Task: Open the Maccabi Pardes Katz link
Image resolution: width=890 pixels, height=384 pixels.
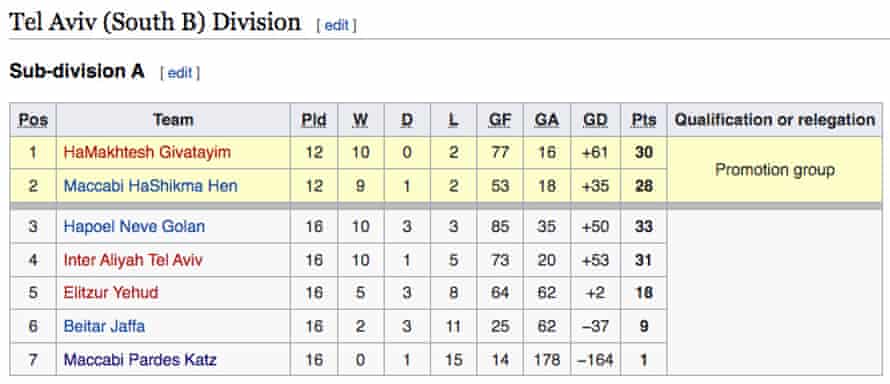Action: [140, 360]
